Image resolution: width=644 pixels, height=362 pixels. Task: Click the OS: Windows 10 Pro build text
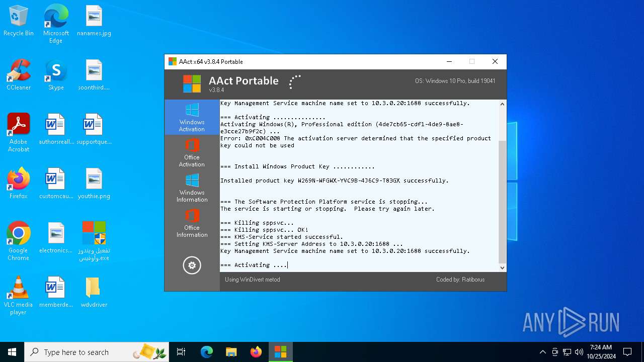(x=455, y=81)
